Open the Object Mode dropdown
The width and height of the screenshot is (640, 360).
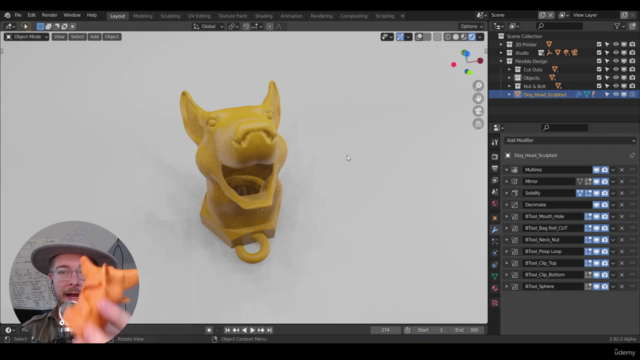27,37
